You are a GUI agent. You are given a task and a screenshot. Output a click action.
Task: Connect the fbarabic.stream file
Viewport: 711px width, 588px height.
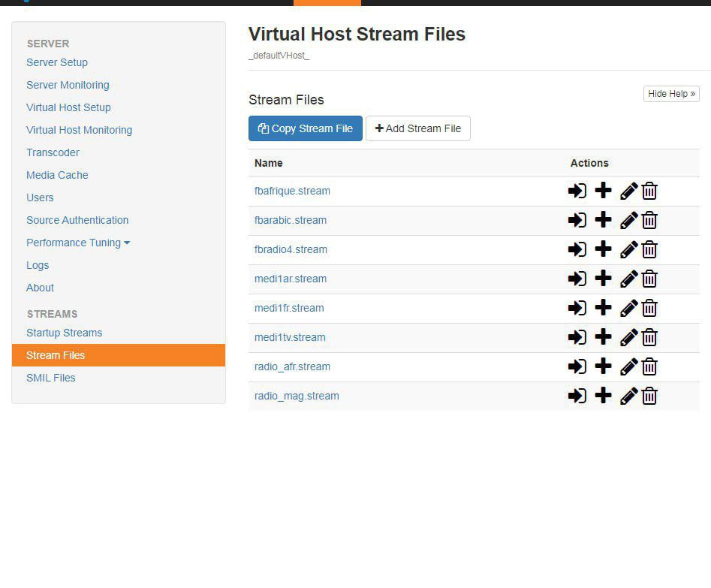pos(577,221)
